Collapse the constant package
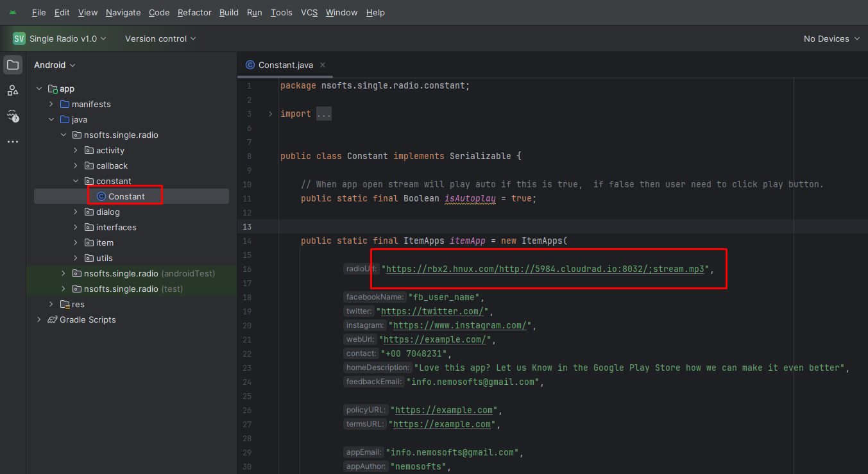The height and width of the screenshot is (474, 868). coord(76,181)
